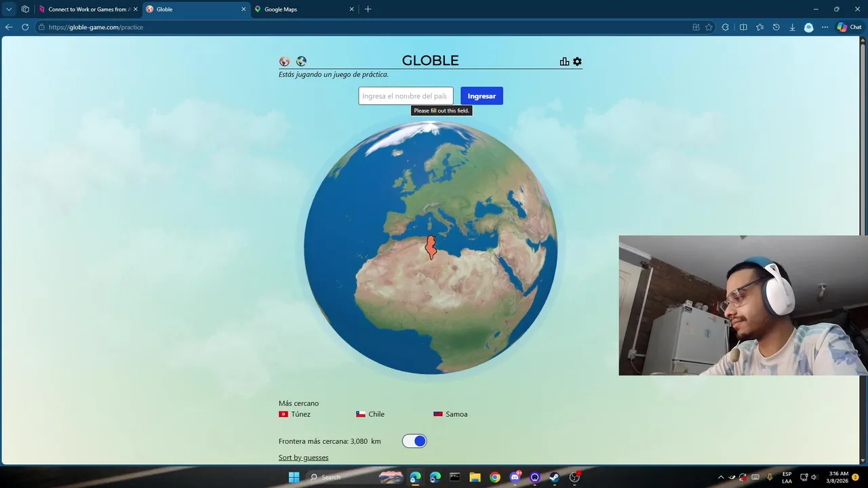The width and height of the screenshot is (868, 488).
Task: Click the red globe icon beside title
Action: (x=285, y=62)
